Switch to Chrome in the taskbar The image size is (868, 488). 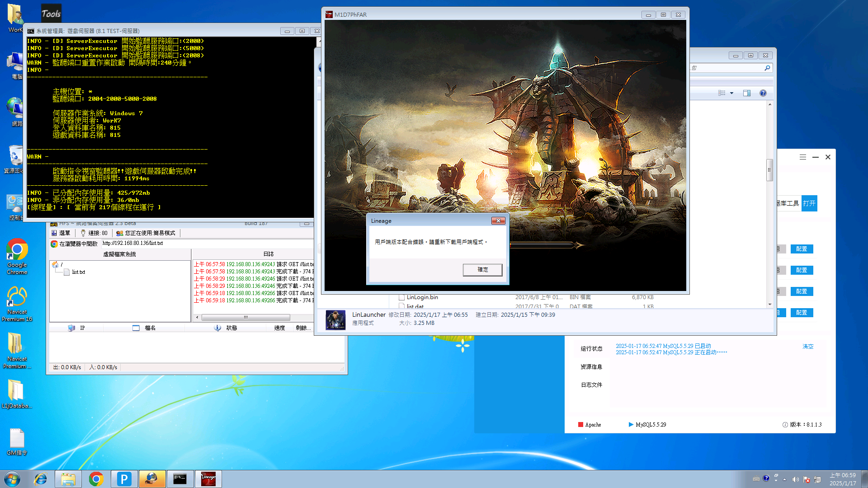point(96,479)
